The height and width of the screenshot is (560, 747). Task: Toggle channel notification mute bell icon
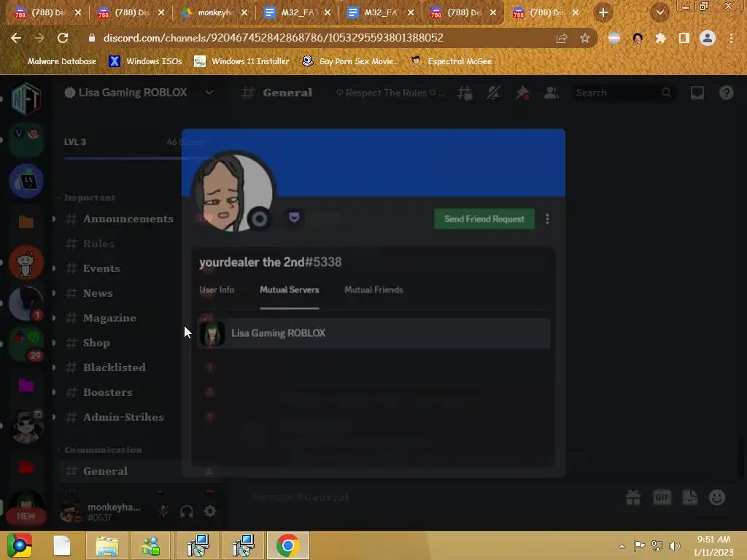point(494,93)
